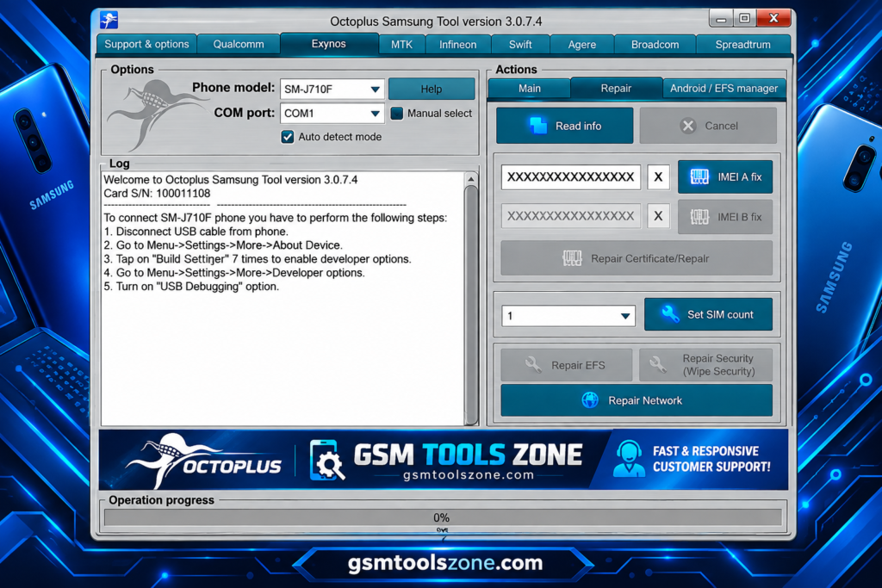The width and height of the screenshot is (882, 588).
Task: Click the Octoplus app icon in title bar
Action: pos(109,21)
